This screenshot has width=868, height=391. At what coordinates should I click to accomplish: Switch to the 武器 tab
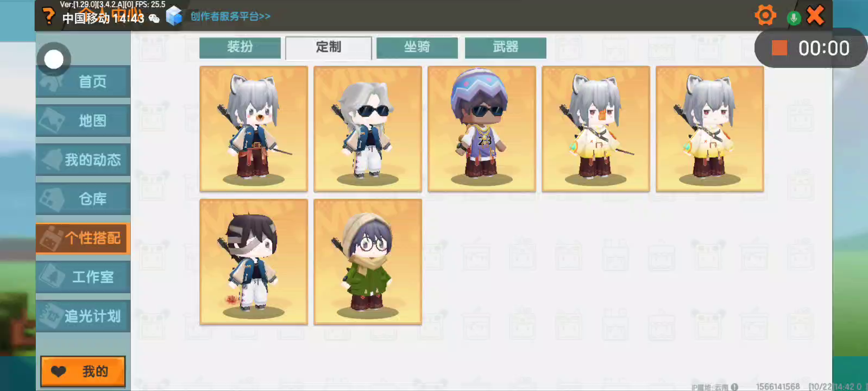506,47
